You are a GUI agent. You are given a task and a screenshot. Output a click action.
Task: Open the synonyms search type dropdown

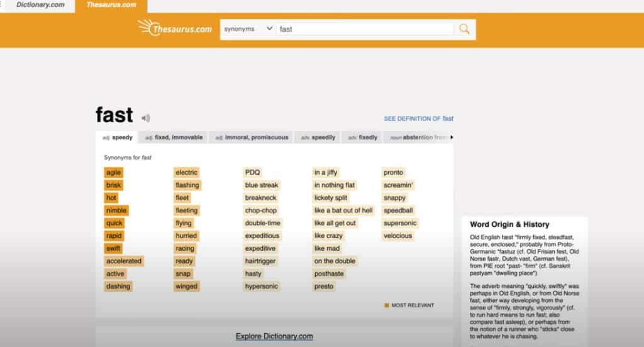[248, 29]
